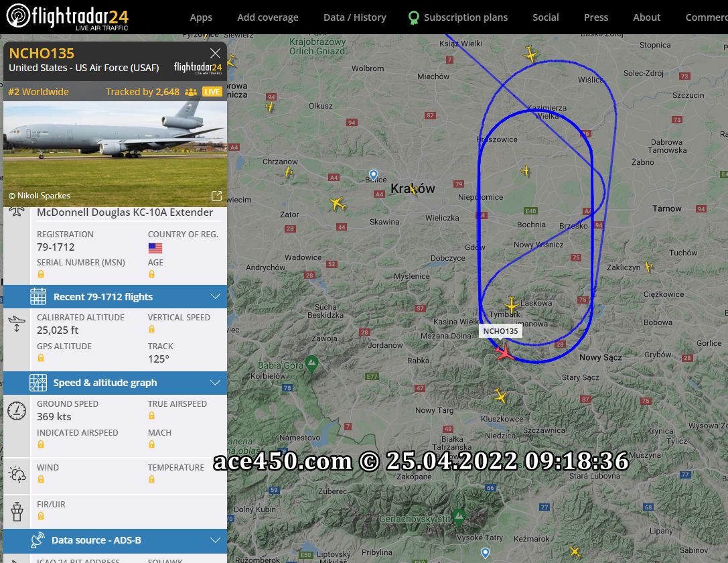Click the speed graph chart icon
This screenshot has height=563, width=728.
(38, 382)
